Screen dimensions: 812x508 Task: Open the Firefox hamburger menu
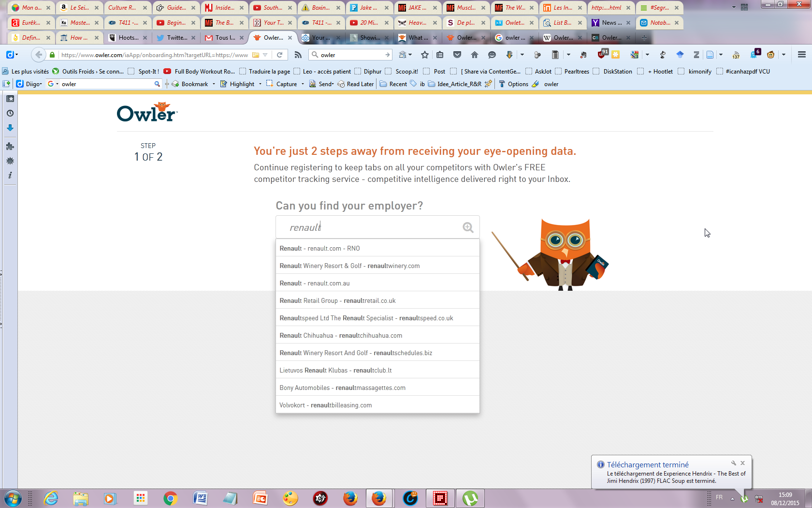tap(802, 55)
